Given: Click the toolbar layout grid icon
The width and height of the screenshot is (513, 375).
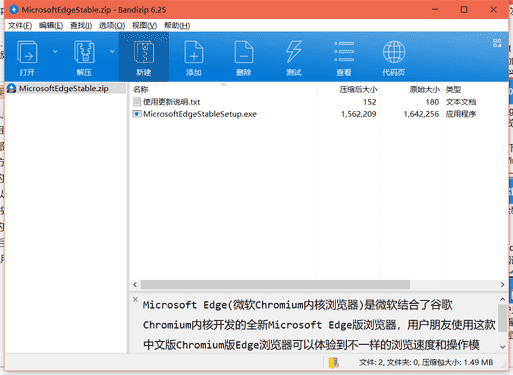Looking at the screenshot, I should [497, 43].
